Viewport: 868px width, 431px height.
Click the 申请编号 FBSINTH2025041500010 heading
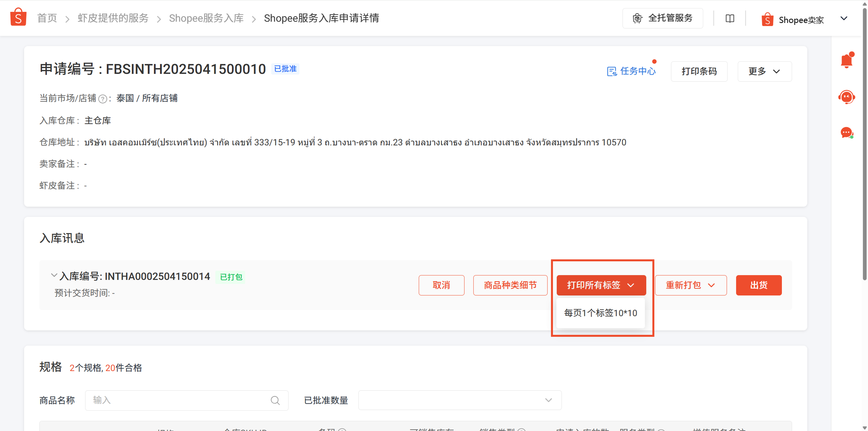(153, 69)
